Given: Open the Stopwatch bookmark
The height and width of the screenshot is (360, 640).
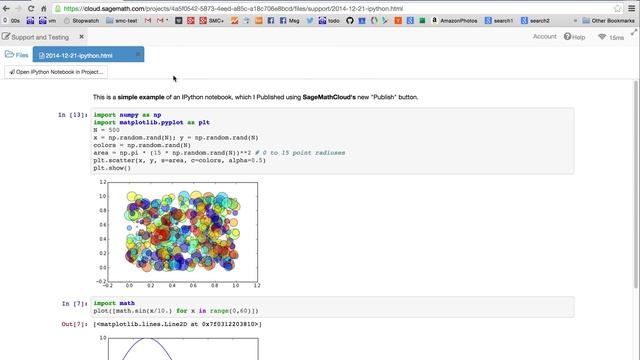Looking at the screenshot, I should [81, 20].
